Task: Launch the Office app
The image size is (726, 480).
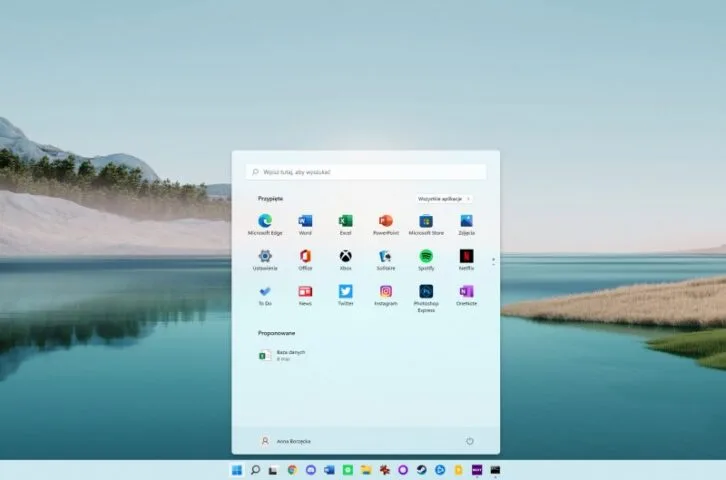Action: pyautogui.click(x=305, y=260)
